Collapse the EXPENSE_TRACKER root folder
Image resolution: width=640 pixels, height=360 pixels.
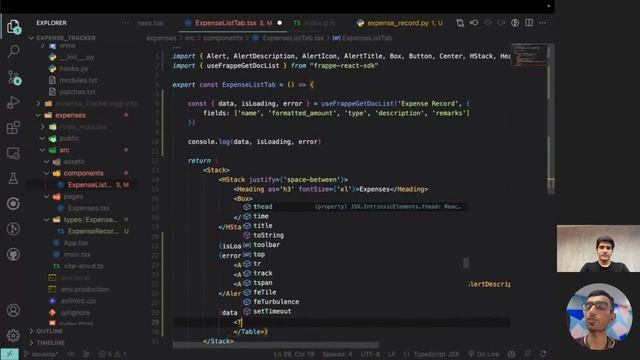pos(65,38)
